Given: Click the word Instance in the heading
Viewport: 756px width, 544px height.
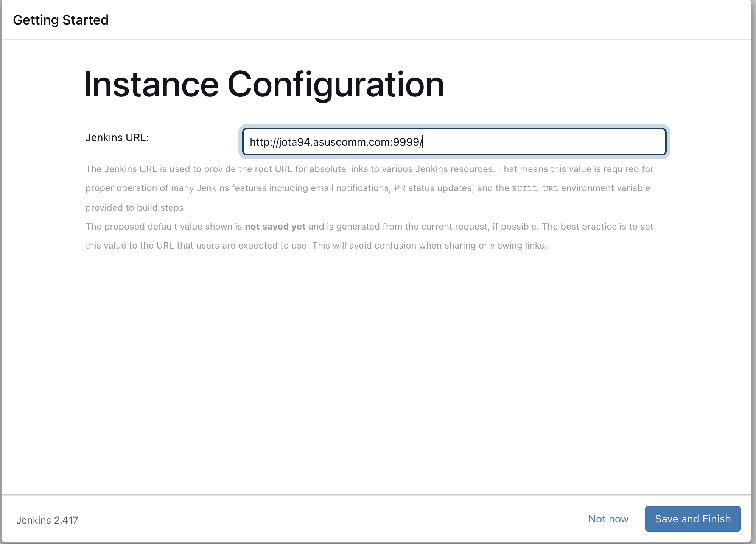Looking at the screenshot, I should pos(151,84).
